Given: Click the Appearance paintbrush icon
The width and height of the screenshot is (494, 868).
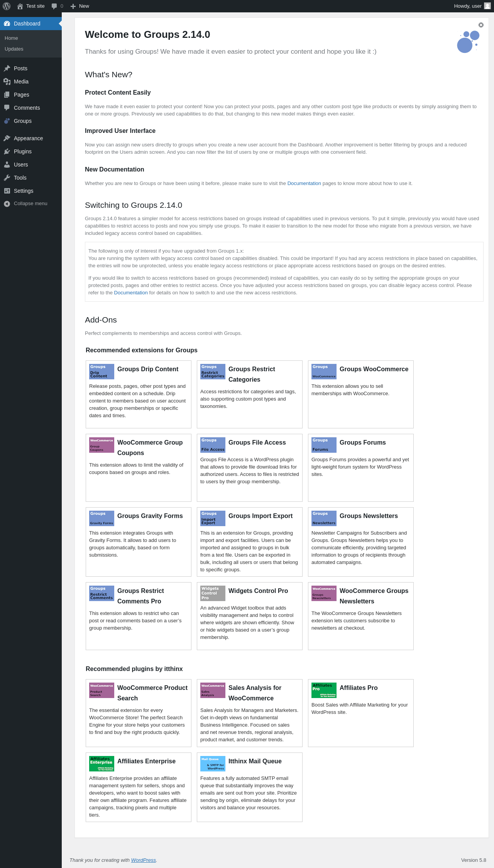Looking at the screenshot, I should (7, 138).
